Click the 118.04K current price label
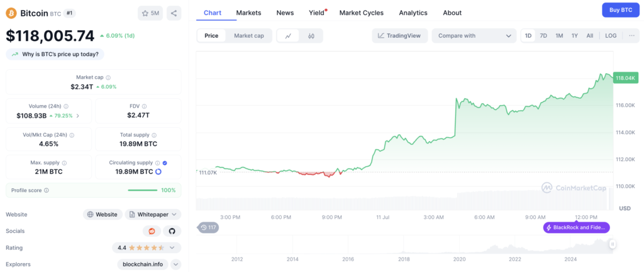The image size is (644, 272). click(x=626, y=77)
